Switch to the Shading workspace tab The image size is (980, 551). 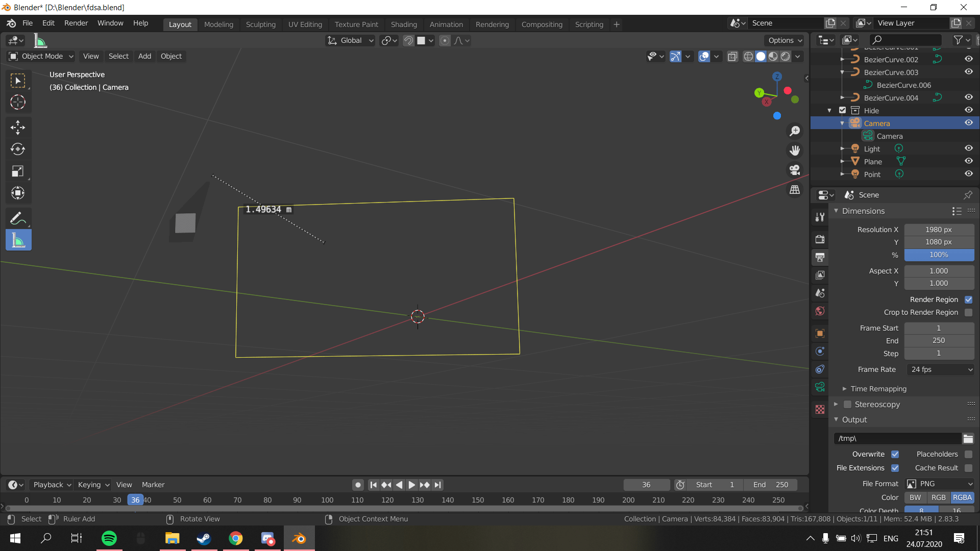point(404,24)
